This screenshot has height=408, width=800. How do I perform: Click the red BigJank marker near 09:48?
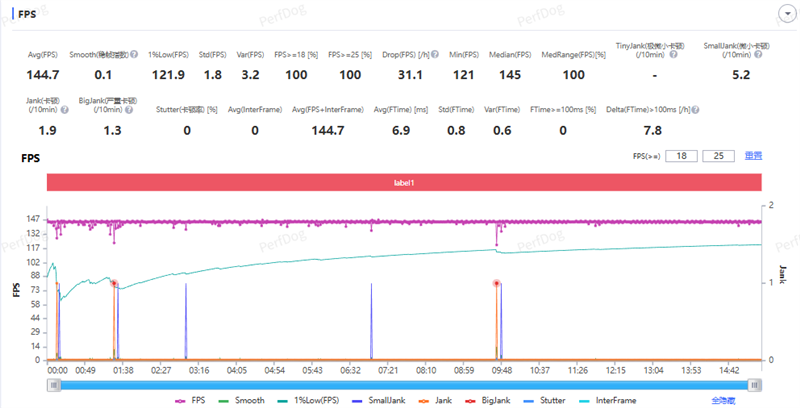[497, 284]
